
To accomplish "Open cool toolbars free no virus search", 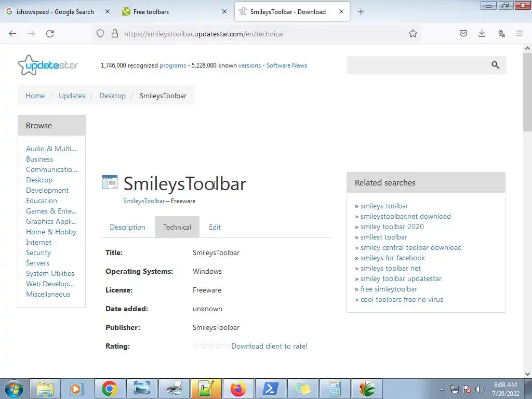I will click(x=402, y=299).
